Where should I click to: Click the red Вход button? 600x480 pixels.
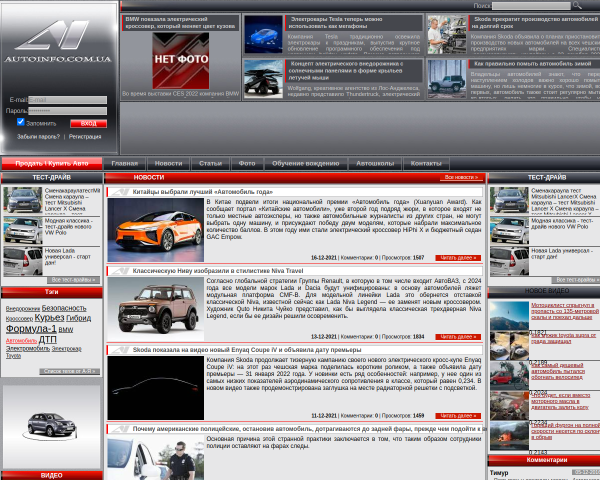[x=88, y=123]
